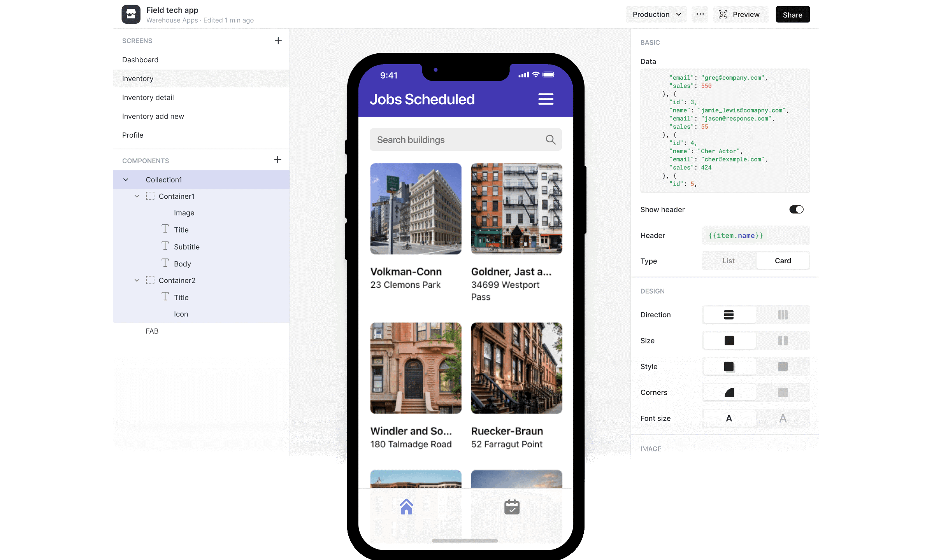Click the Search buildings field
Screen dimensions: 934x560
coord(465,140)
